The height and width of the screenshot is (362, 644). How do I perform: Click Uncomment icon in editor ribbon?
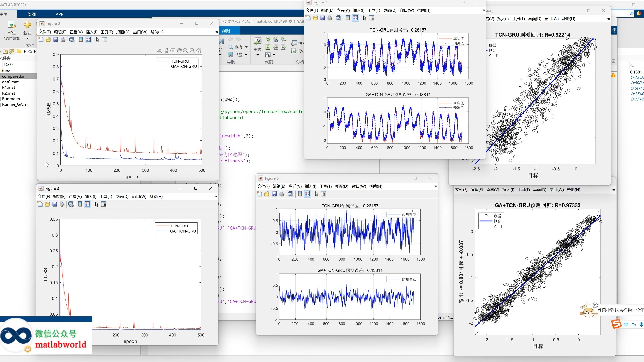point(276,40)
